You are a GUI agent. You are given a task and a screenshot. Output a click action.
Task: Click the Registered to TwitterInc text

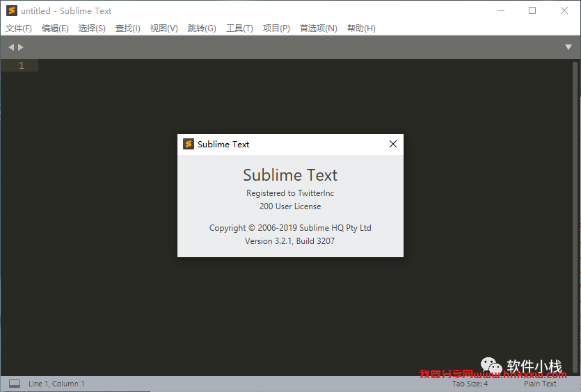pyautogui.click(x=290, y=193)
